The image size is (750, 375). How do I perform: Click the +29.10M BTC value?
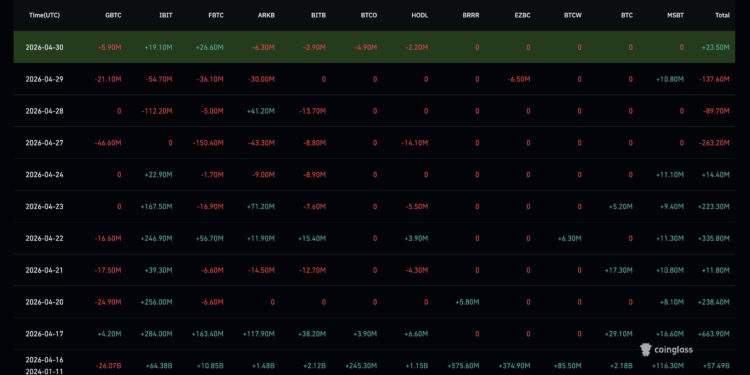pos(618,334)
